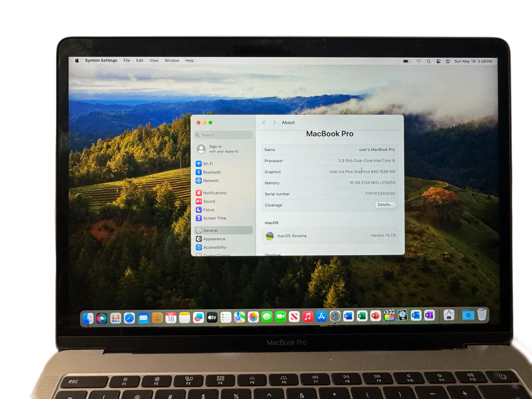Click the name "user's MacBook Pro"
The height and width of the screenshot is (399, 532).
pos(377,150)
